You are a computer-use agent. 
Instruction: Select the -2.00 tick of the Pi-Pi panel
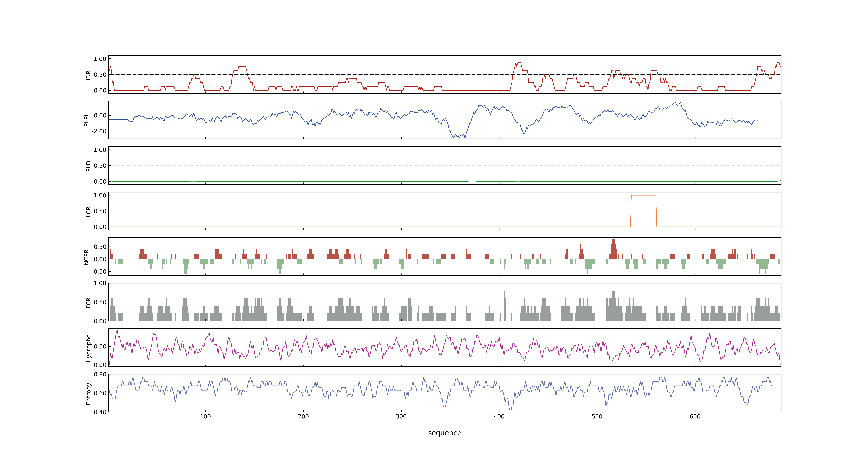point(99,131)
